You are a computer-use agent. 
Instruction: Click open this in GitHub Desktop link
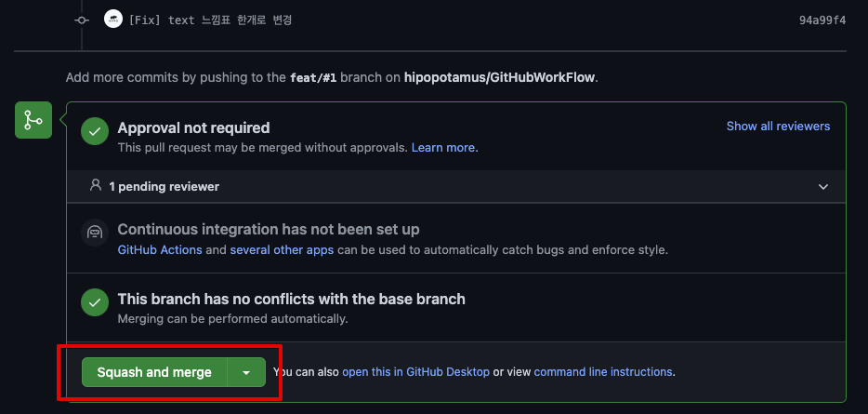pyautogui.click(x=415, y=372)
